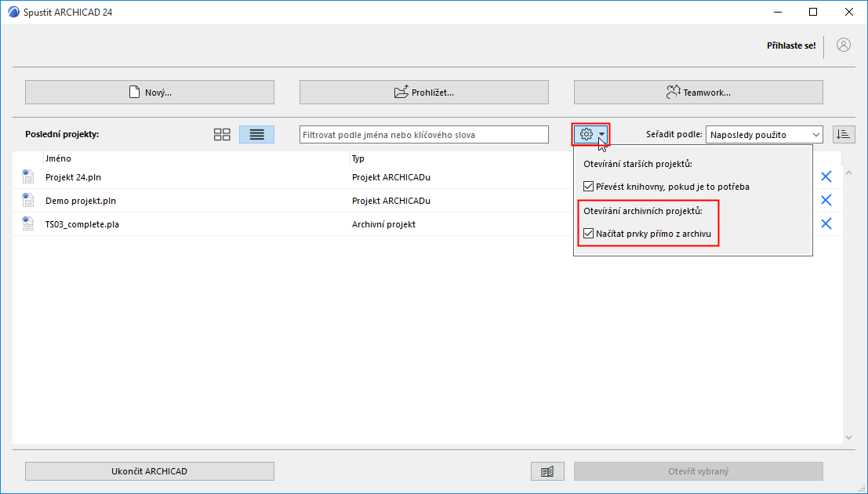Remove Demo projekt.pln using its blue X icon
Image resolution: width=868 pixels, height=494 pixels.
826,200
